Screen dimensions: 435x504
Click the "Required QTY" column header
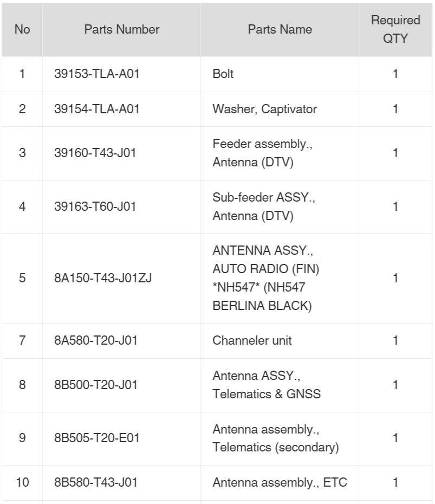(395, 30)
